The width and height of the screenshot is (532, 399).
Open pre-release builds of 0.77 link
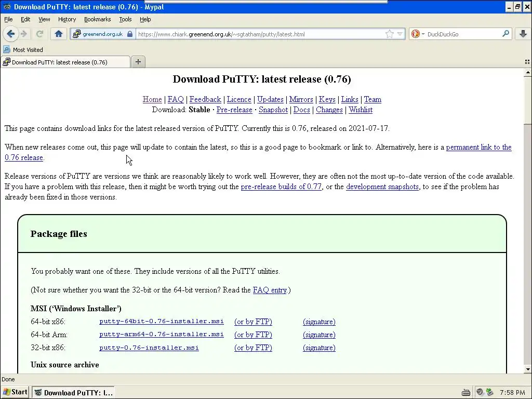(281, 187)
